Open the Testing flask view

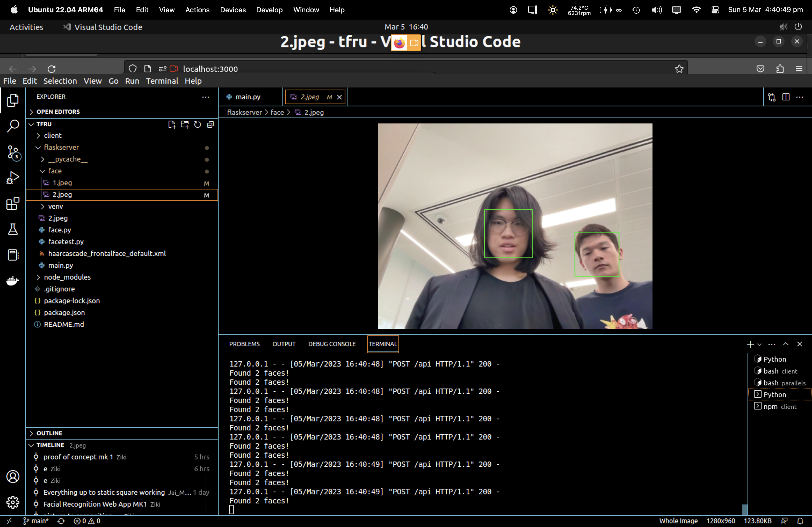13,229
